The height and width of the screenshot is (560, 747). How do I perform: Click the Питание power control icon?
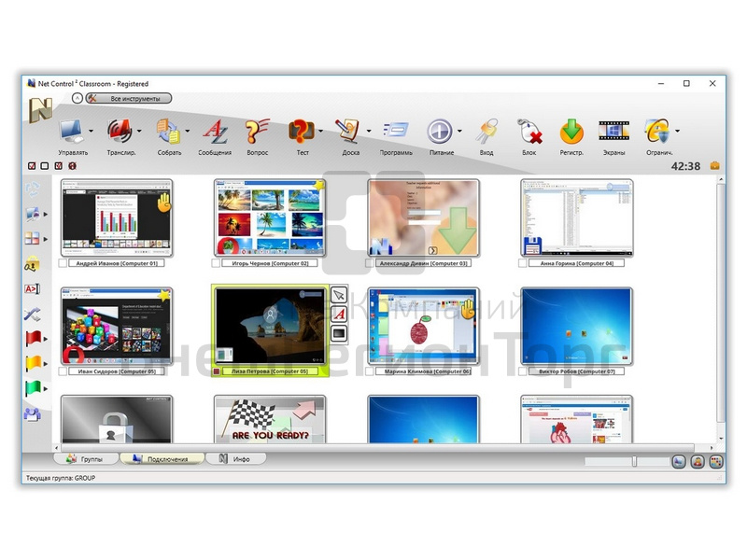tap(439, 131)
